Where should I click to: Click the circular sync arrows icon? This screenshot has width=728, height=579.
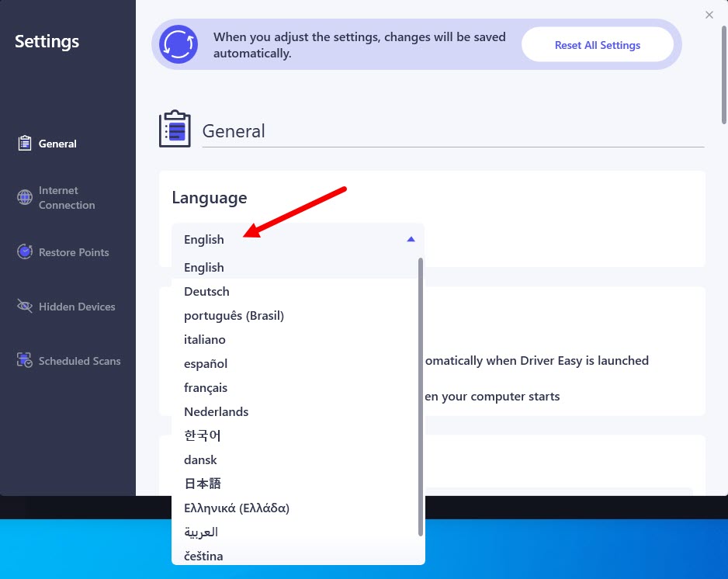click(179, 44)
